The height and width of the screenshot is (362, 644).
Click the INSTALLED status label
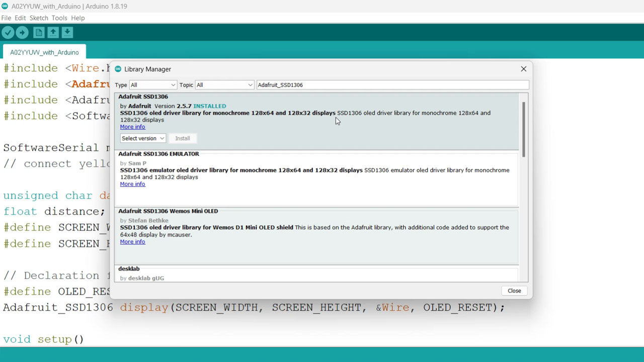tap(210, 106)
